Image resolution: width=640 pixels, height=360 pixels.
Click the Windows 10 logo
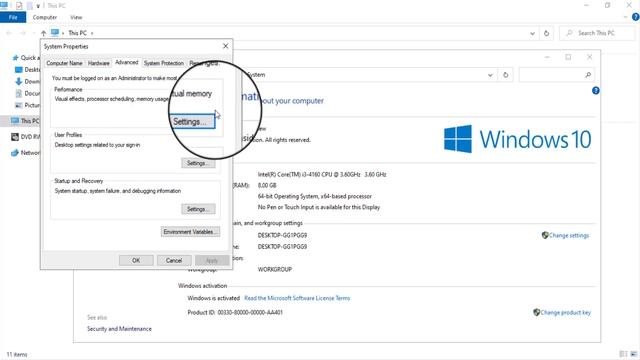coord(518,139)
